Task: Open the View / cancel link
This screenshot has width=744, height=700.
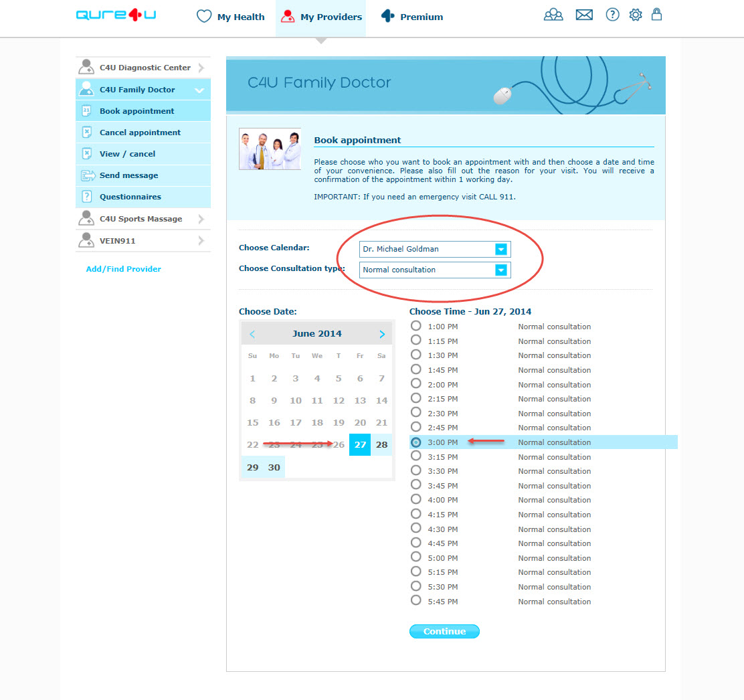Action: (x=127, y=154)
